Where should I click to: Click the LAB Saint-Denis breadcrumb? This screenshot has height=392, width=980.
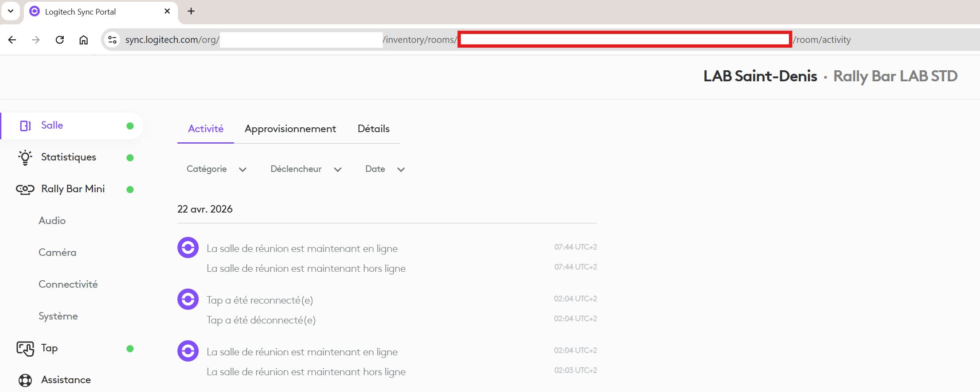pyautogui.click(x=760, y=76)
